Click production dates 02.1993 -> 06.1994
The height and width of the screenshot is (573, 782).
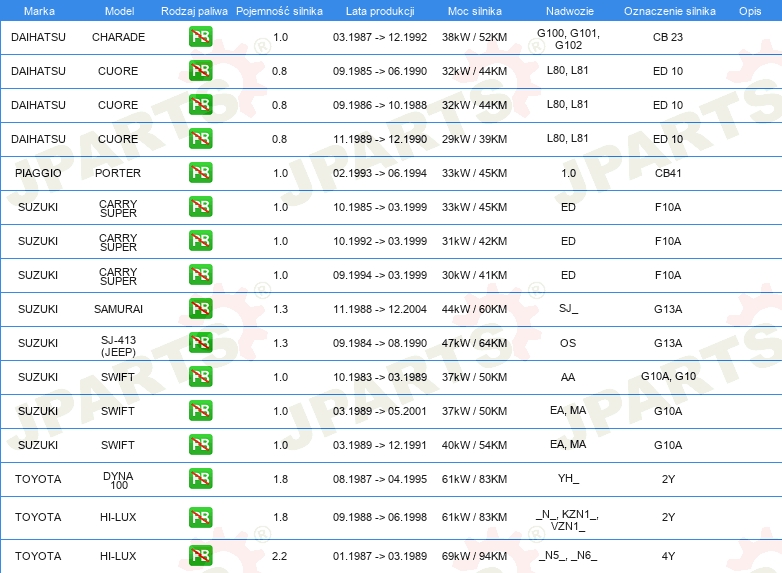click(380, 173)
